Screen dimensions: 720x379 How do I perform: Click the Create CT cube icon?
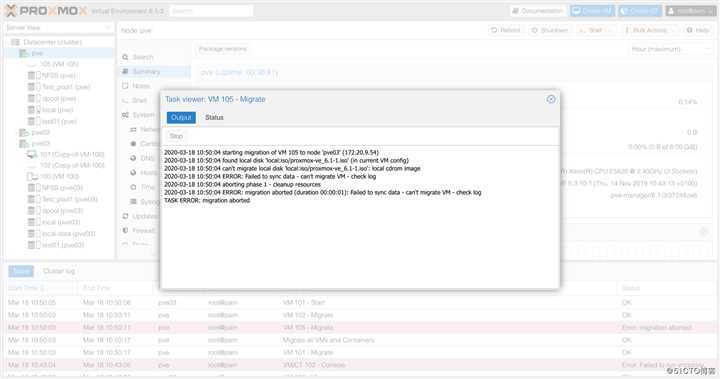(x=624, y=11)
